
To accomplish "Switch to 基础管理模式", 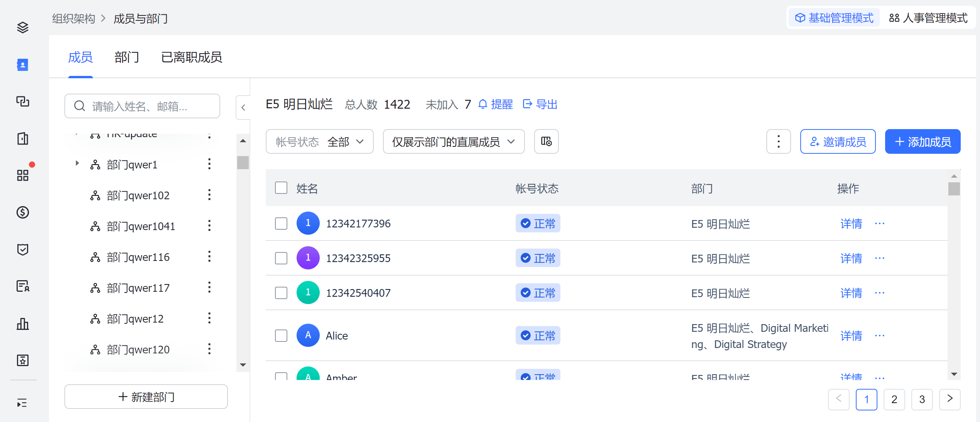I will (834, 18).
